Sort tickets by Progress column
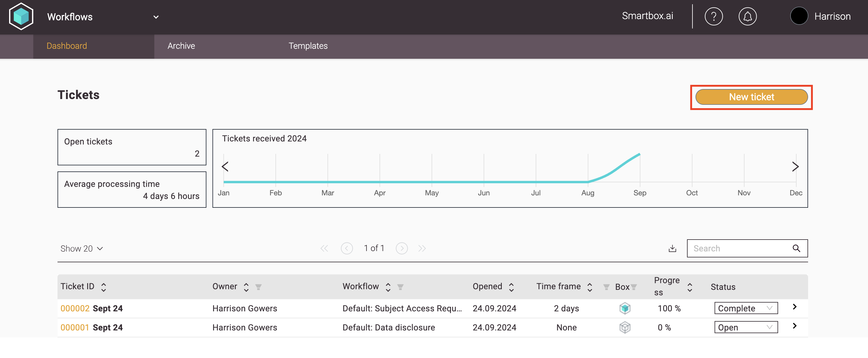 [689, 287]
